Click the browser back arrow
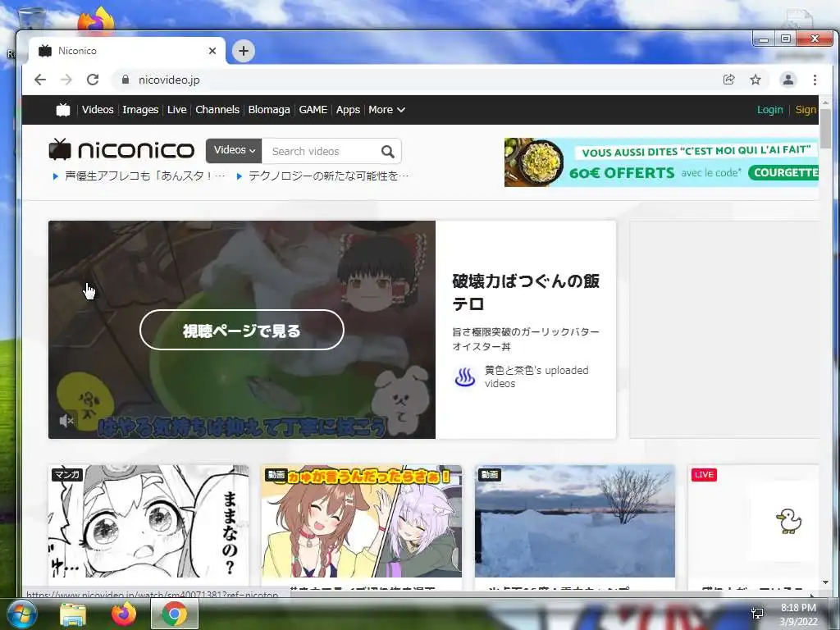Image resolution: width=840 pixels, height=630 pixels. coord(40,80)
